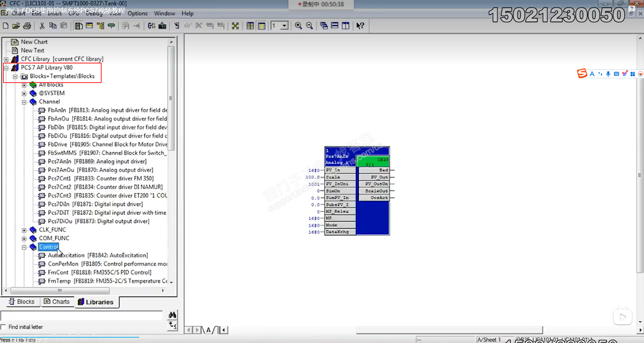The height and width of the screenshot is (343, 644).
Task: Click the compile toolbar icon
Action: click(151, 26)
